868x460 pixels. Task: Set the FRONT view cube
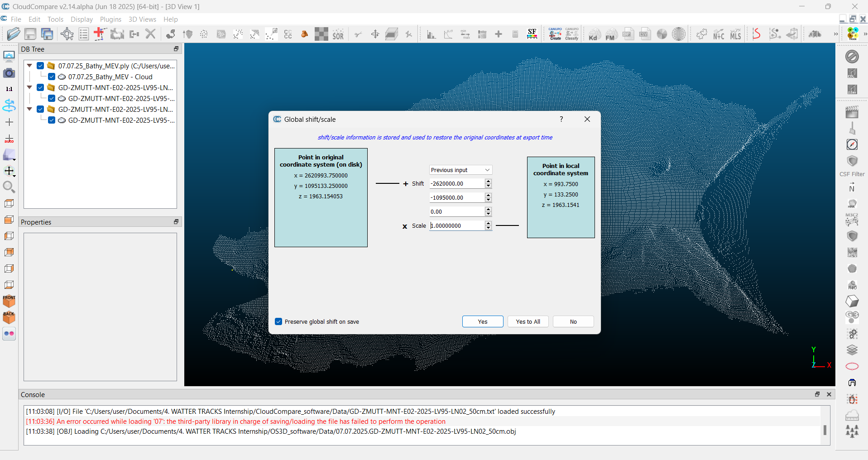click(x=9, y=301)
